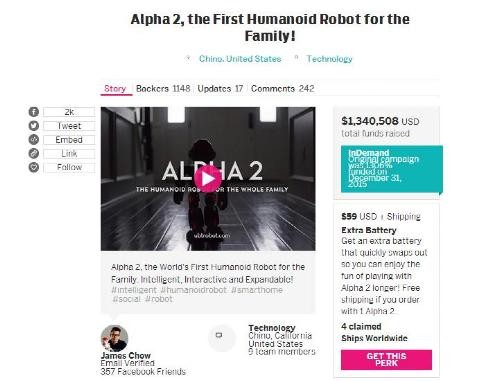Screen dimensions: 500x381
Task: Click the Embed code icon
Action: (x=34, y=139)
